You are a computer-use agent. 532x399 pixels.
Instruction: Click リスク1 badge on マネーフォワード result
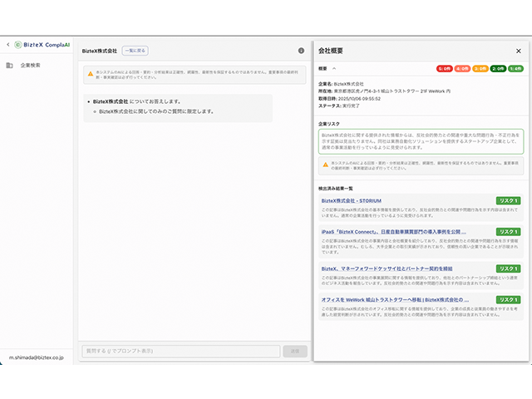tap(508, 268)
